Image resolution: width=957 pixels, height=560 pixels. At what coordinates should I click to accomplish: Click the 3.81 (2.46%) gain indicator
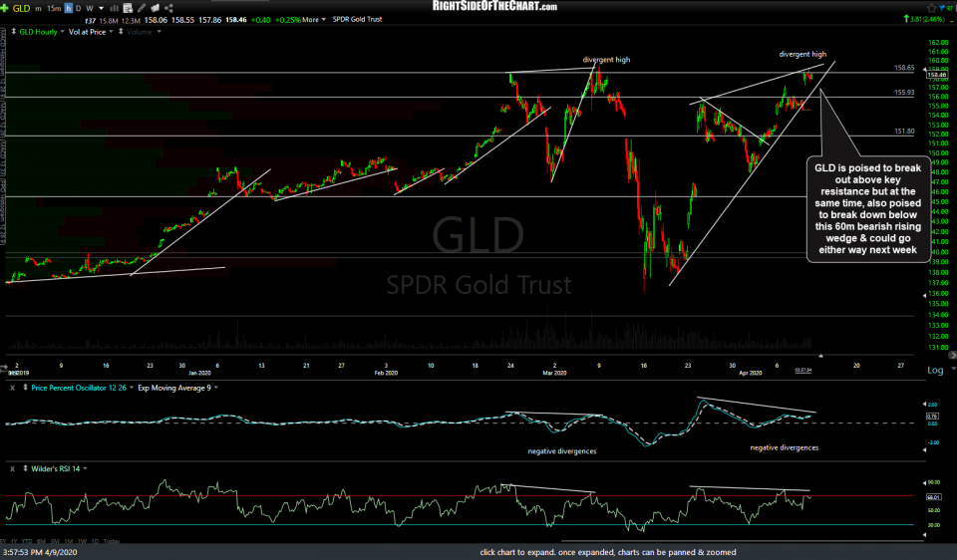[923, 19]
